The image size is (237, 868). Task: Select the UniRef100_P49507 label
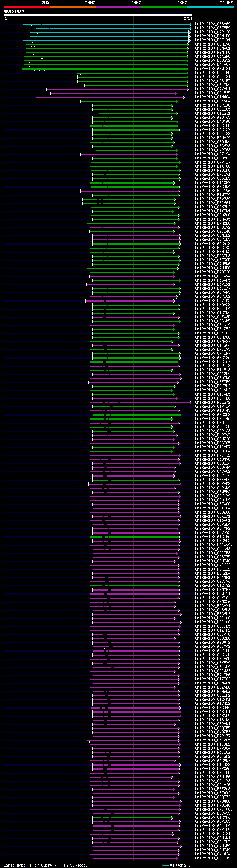(x=213, y=435)
